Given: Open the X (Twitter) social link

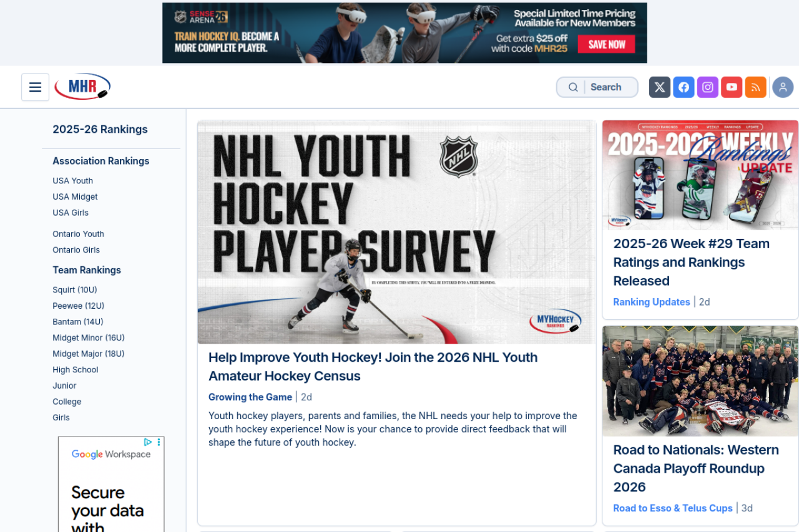Looking at the screenshot, I should pyautogui.click(x=660, y=87).
